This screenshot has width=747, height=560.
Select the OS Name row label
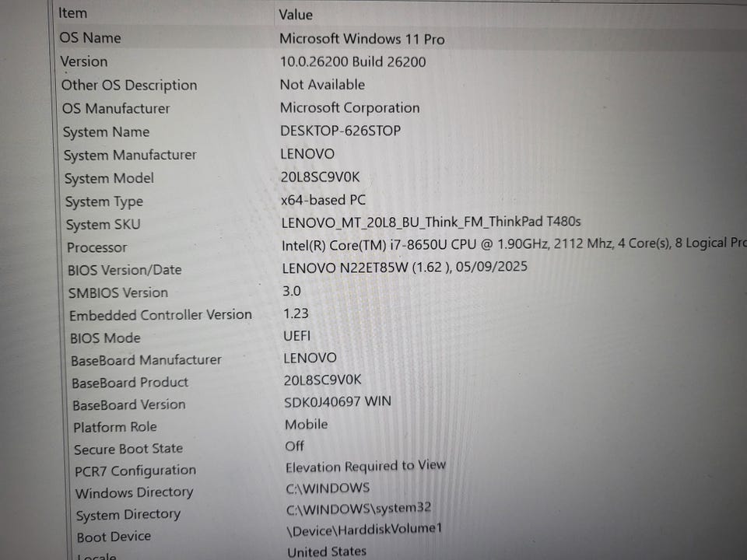pos(90,38)
